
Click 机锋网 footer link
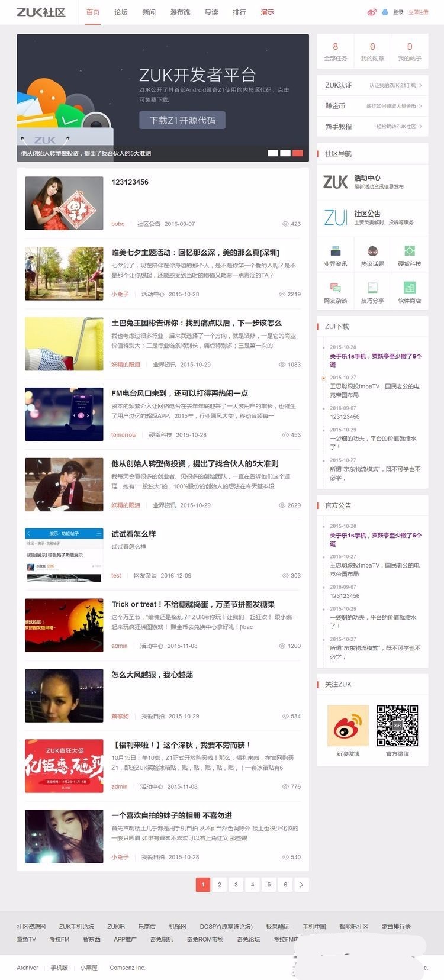[x=178, y=926]
